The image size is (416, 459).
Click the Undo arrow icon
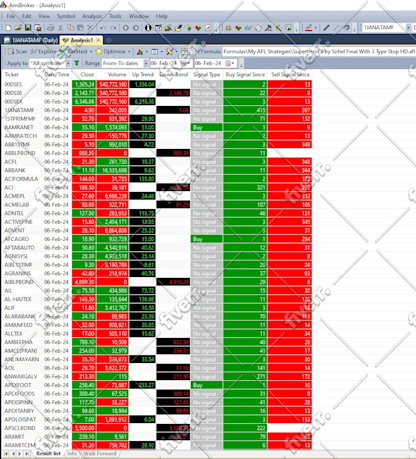(103, 28)
